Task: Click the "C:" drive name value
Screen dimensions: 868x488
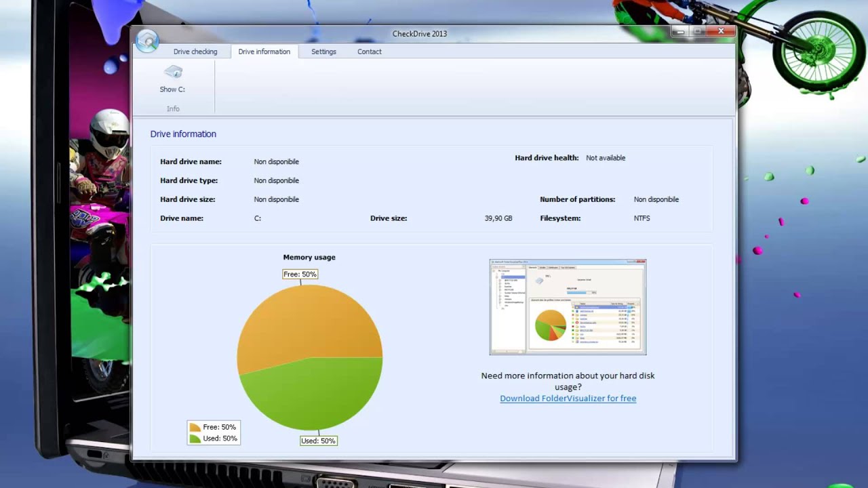Action: pos(258,219)
